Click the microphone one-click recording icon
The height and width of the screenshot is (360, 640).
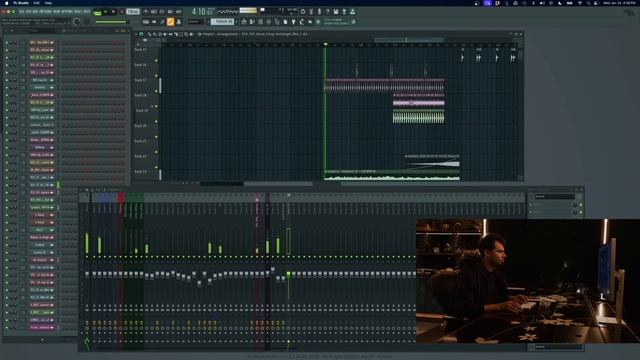point(319,11)
